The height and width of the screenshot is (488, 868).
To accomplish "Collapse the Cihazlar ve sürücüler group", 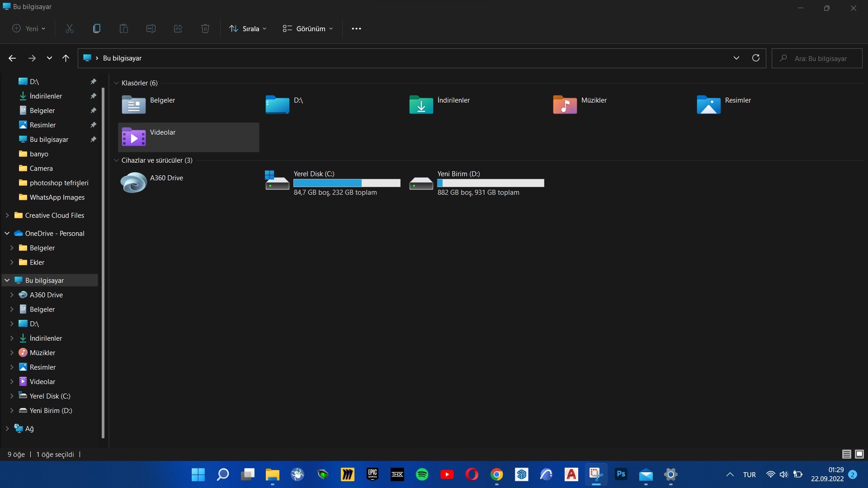I will [116, 160].
